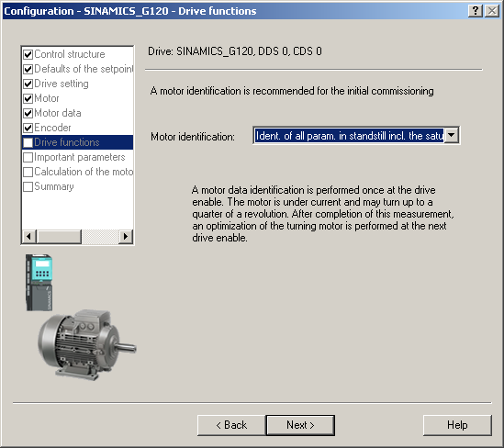Click the Motor identification combo box value
This screenshot has height=448, width=504.
(349, 136)
